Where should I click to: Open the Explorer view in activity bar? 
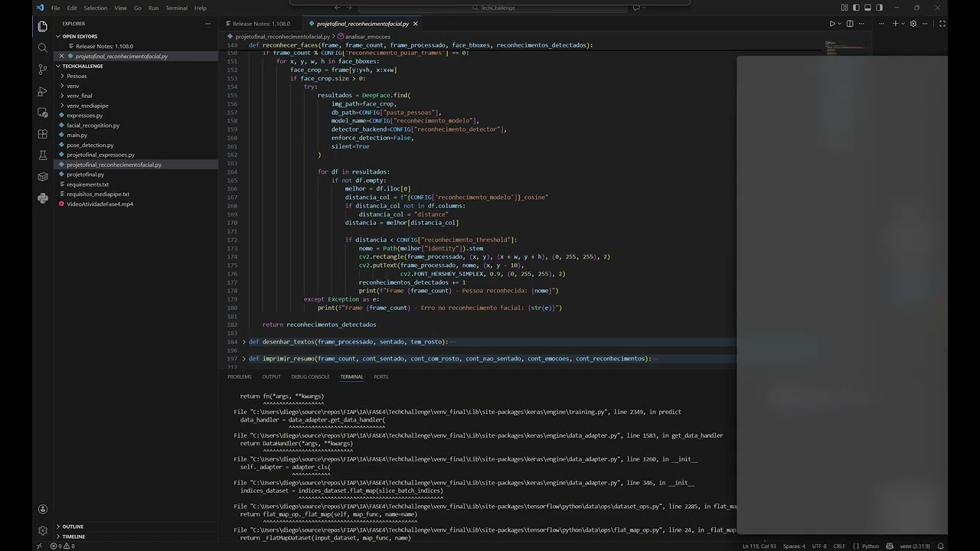click(x=43, y=27)
